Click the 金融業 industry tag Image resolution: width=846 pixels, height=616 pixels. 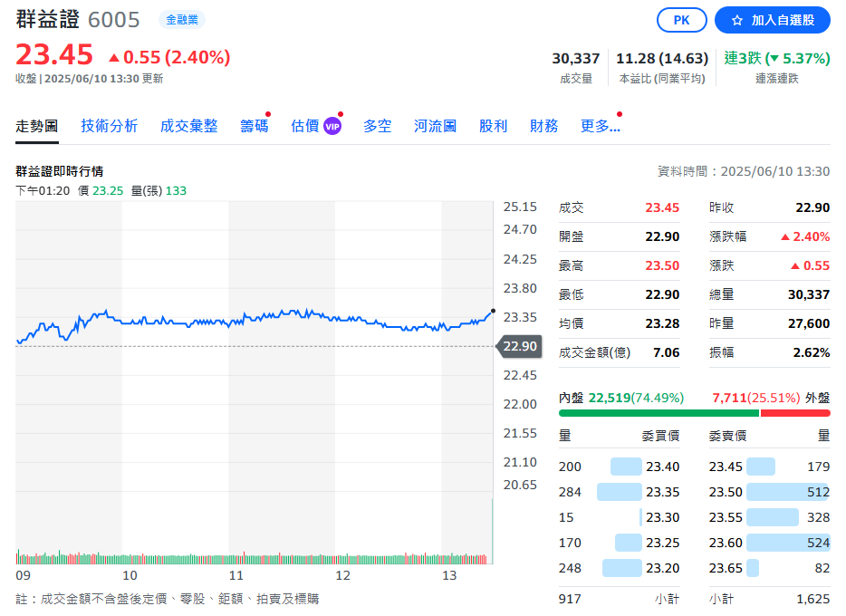182,20
